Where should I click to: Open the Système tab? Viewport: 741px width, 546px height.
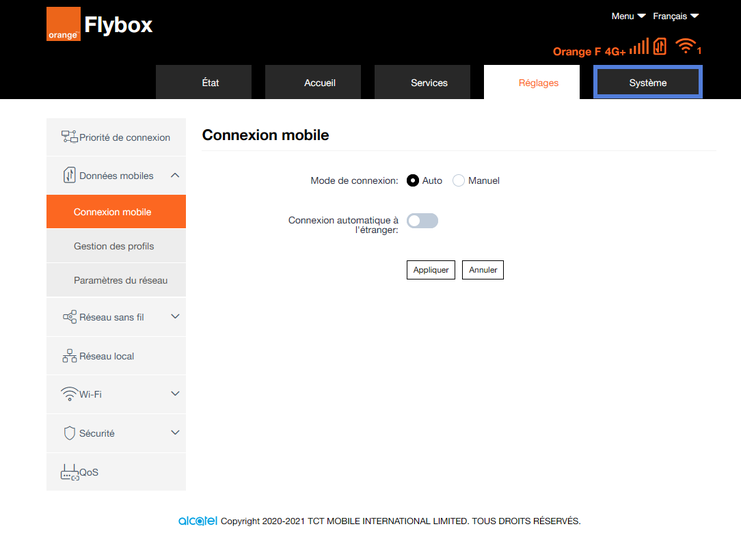point(648,82)
